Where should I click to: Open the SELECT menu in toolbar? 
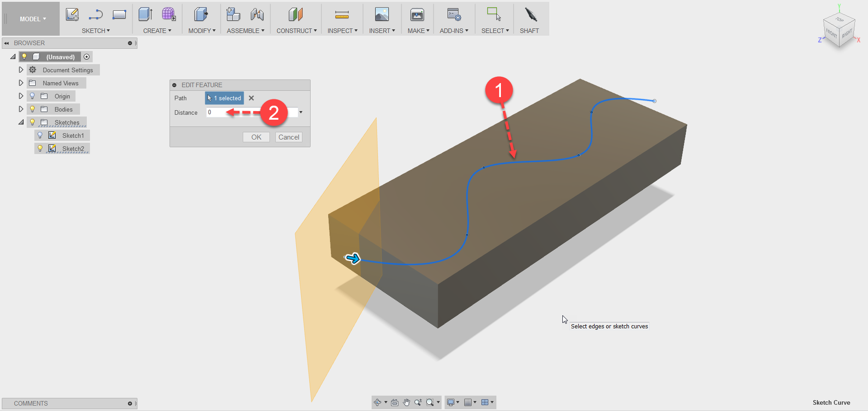coord(495,31)
